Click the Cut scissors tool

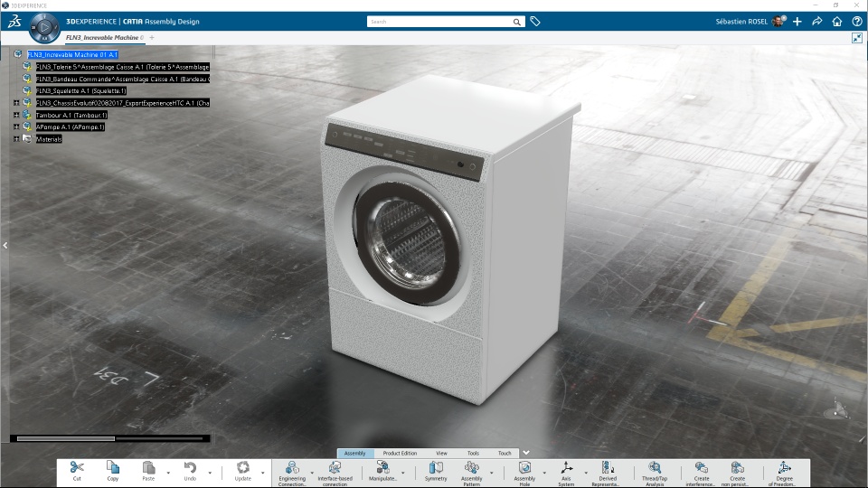77,472
